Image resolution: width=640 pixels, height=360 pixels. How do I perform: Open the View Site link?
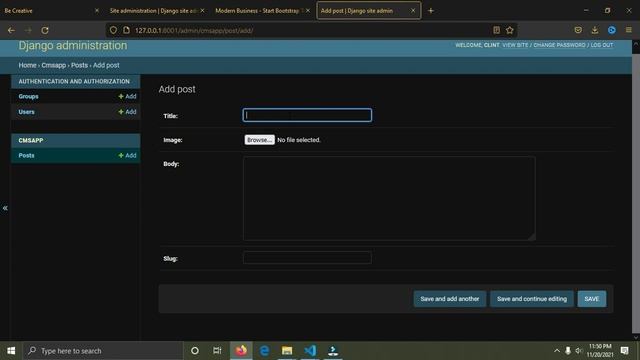click(515, 45)
